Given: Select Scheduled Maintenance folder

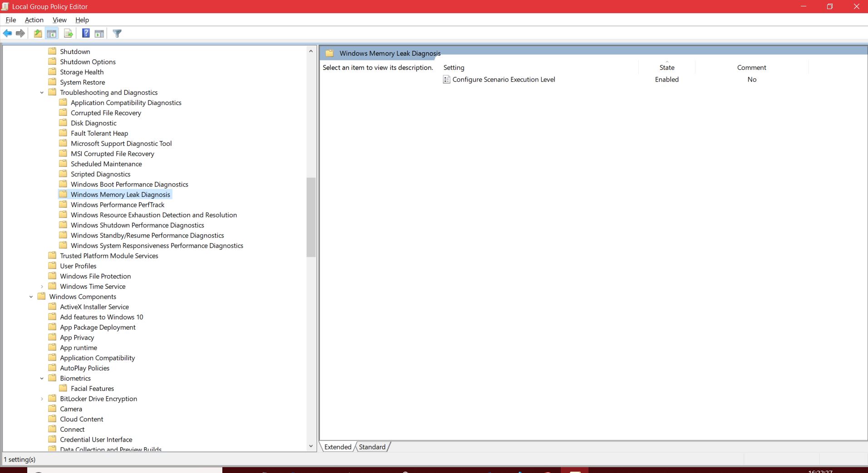Looking at the screenshot, I should pos(106,164).
